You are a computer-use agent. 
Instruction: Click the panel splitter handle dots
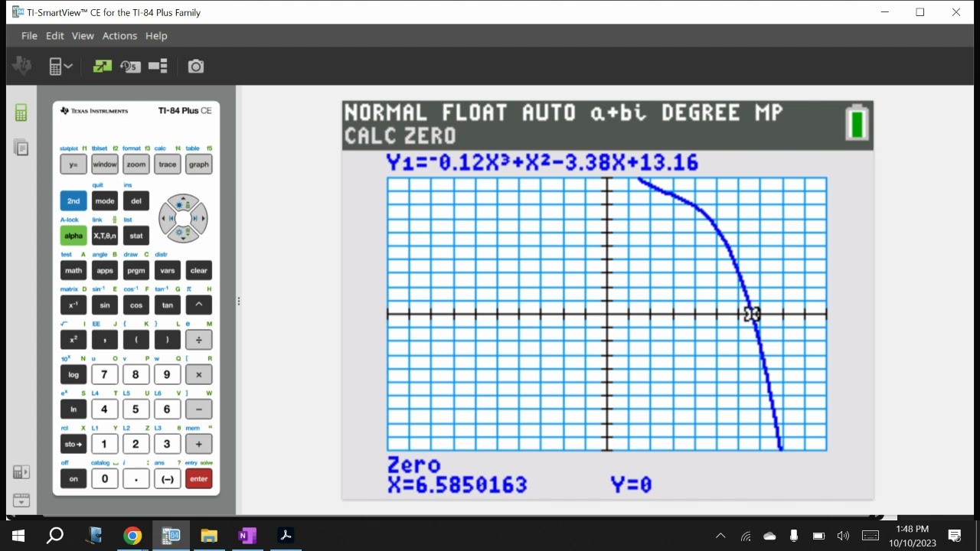click(x=238, y=301)
